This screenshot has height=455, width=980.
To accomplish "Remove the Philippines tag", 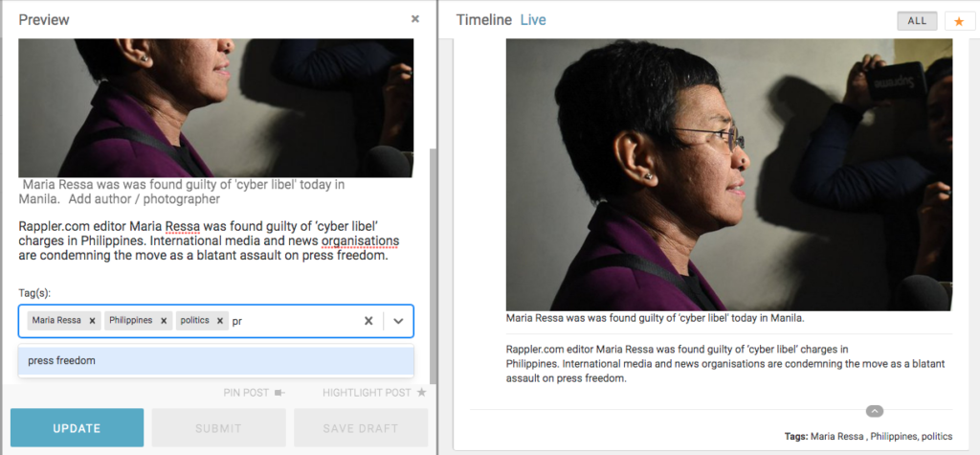I will pyautogui.click(x=164, y=321).
